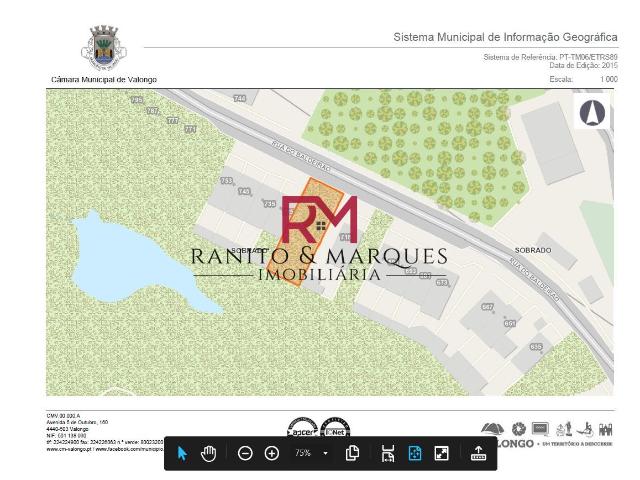Dock the floating toolbar with the upload-style icon
The height and width of the screenshot is (480, 640).
point(478,453)
